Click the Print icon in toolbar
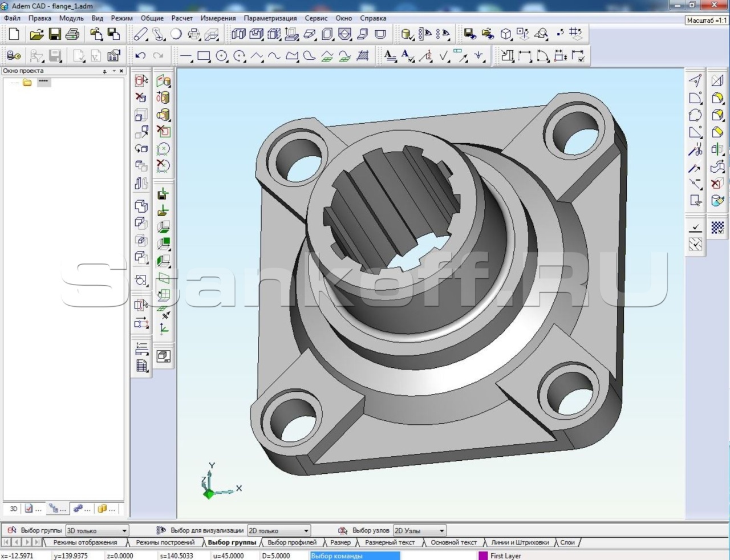The width and height of the screenshot is (730, 560). point(72,35)
